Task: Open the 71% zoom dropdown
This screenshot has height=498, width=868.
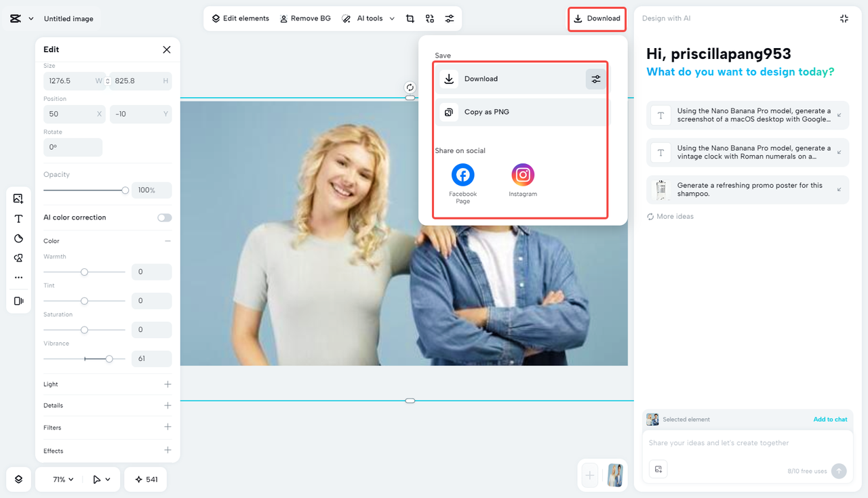Action: [x=63, y=479]
